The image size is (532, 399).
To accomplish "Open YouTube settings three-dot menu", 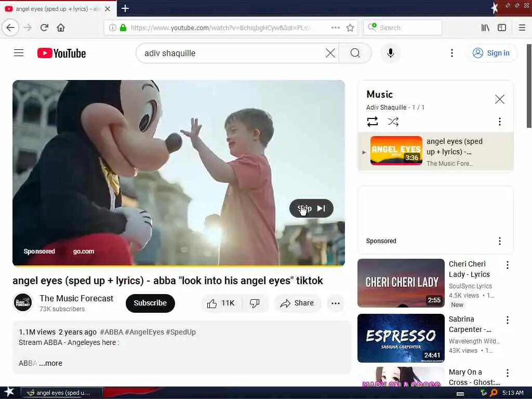I will pyautogui.click(x=451, y=53).
